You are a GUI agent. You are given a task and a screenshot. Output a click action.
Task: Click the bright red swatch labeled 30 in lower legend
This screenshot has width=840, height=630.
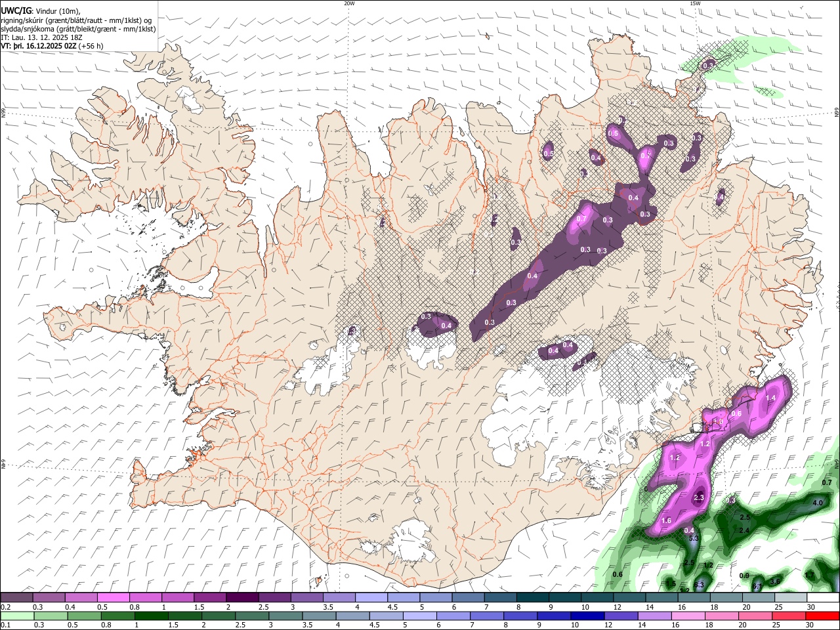[822, 616]
